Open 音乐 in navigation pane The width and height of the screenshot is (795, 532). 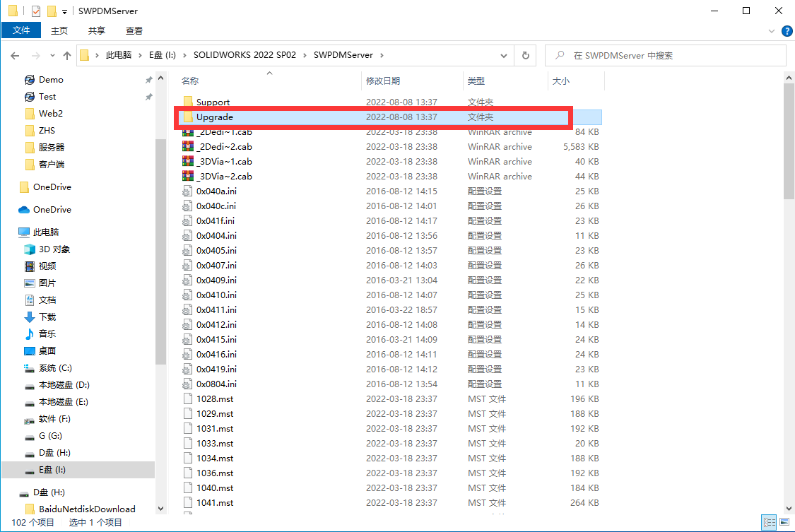[x=47, y=334]
